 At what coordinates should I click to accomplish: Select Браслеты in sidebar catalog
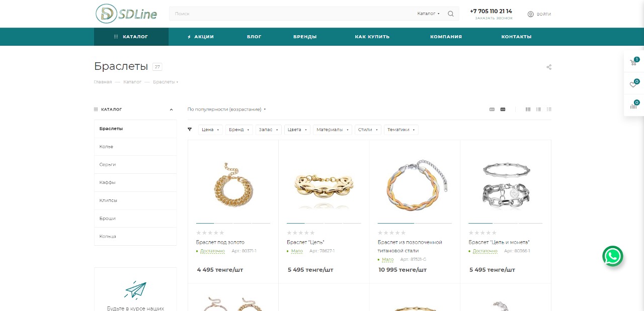(x=135, y=129)
